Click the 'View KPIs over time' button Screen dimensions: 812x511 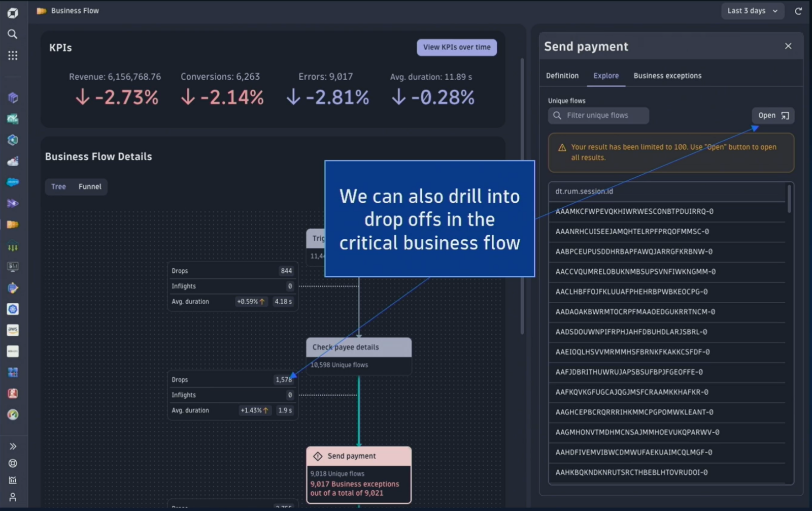coord(456,47)
